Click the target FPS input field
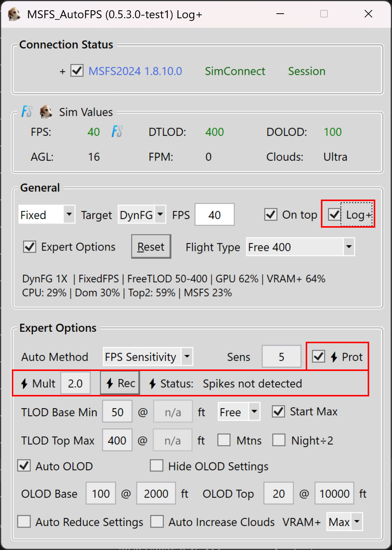Image resolution: width=392 pixels, height=550 pixels. coord(215,215)
